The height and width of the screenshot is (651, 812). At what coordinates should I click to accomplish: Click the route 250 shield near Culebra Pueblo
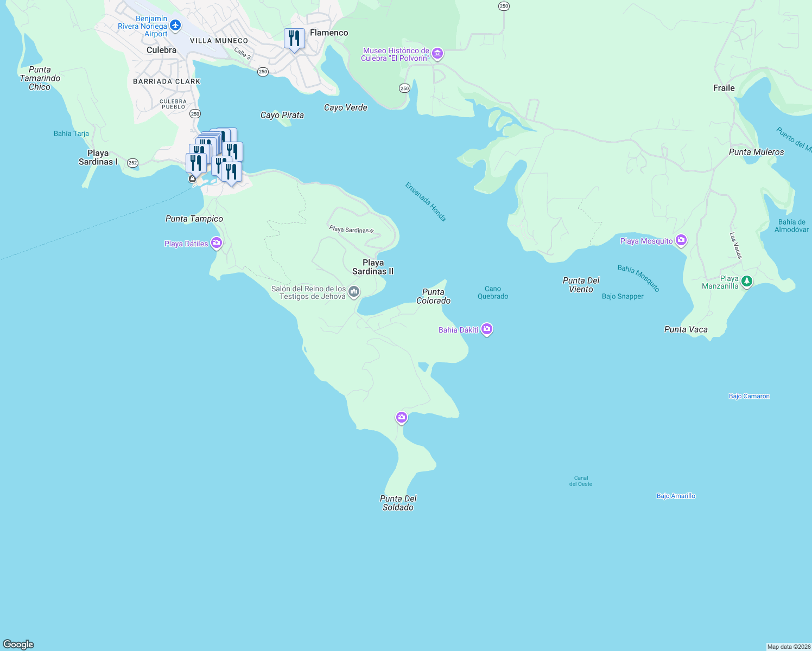click(x=195, y=114)
